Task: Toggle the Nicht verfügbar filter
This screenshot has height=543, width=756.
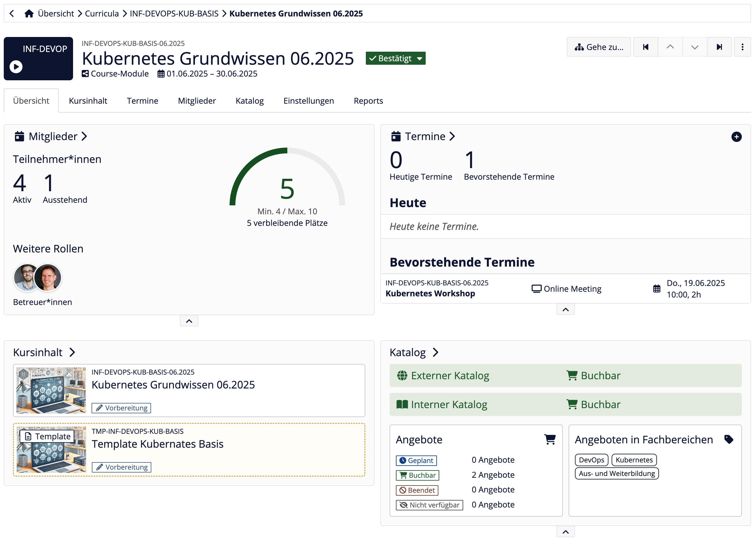Action: click(x=429, y=505)
